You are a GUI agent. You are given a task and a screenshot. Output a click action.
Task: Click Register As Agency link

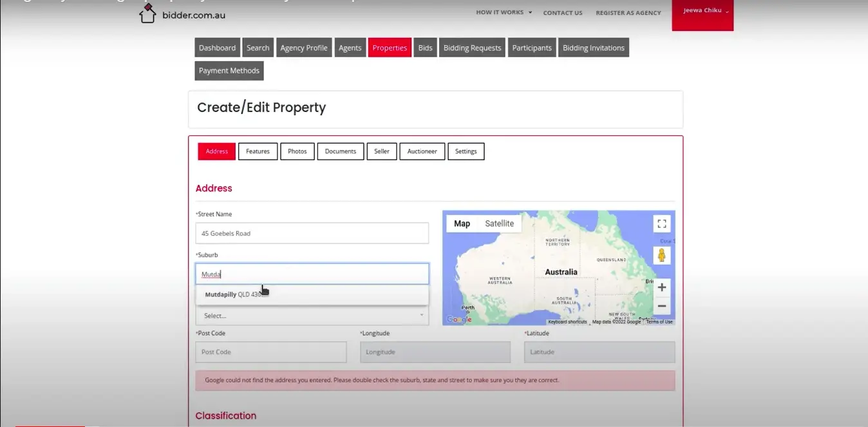[628, 13]
